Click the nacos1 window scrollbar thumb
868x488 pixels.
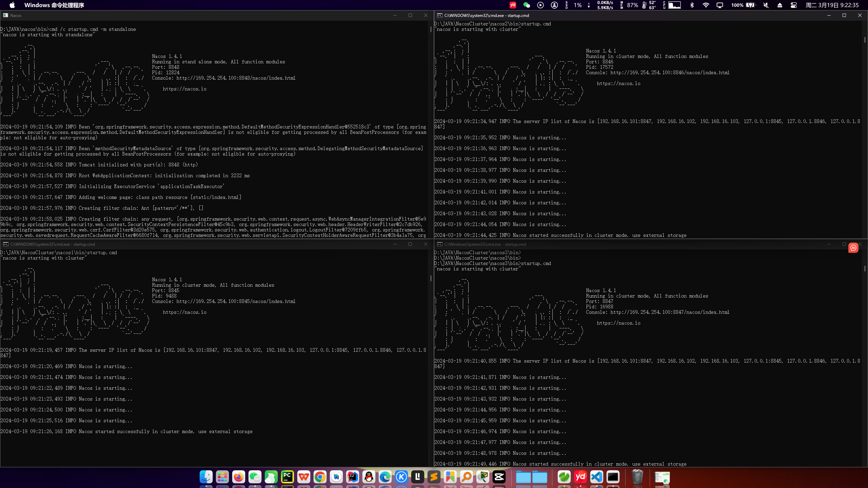click(431, 278)
